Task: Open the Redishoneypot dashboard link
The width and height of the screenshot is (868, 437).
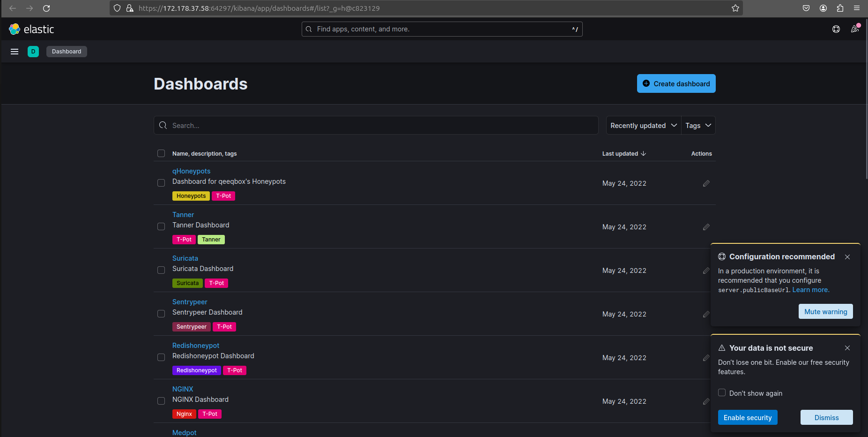Action: click(x=196, y=346)
